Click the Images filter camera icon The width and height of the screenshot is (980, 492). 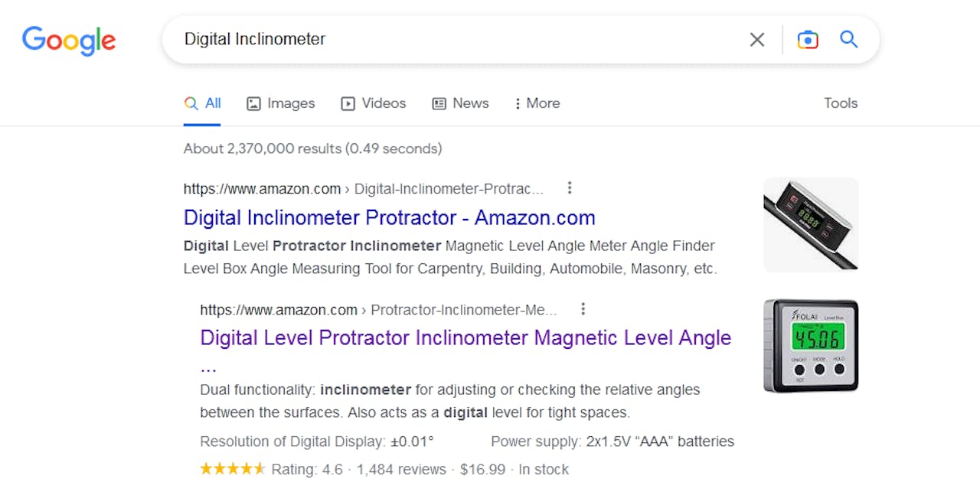(253, 103)
